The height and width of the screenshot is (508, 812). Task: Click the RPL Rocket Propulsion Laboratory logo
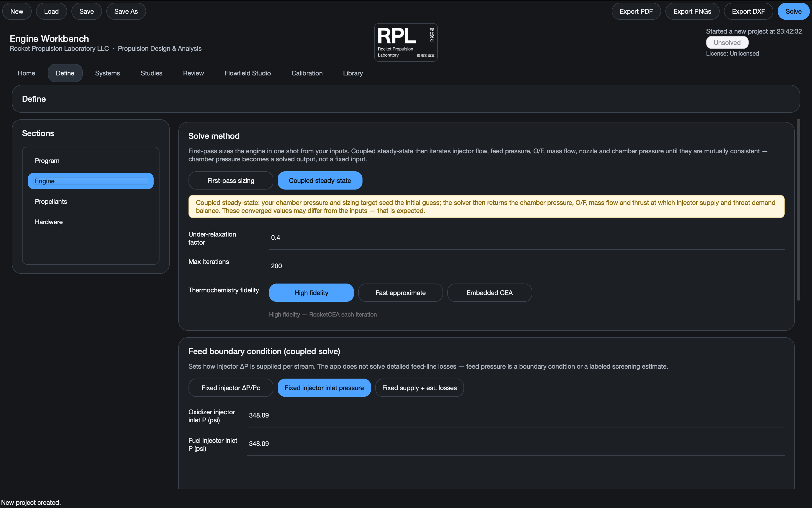tap(406, 42)
